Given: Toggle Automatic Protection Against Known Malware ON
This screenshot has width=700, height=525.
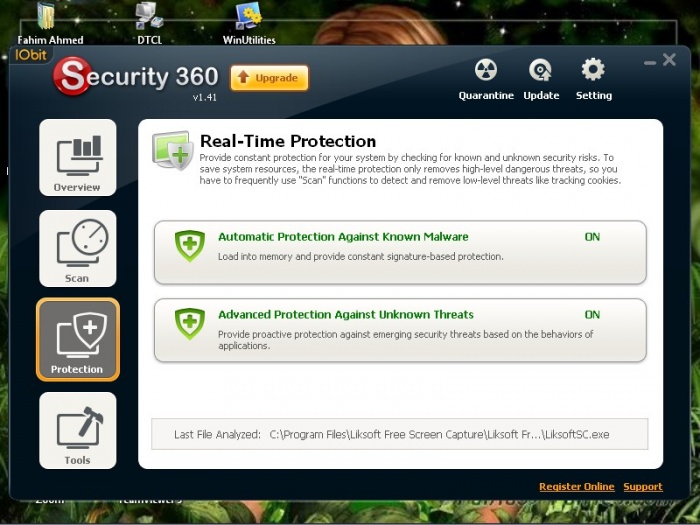Looking at the screenshot, I should (x=592, y=237).
